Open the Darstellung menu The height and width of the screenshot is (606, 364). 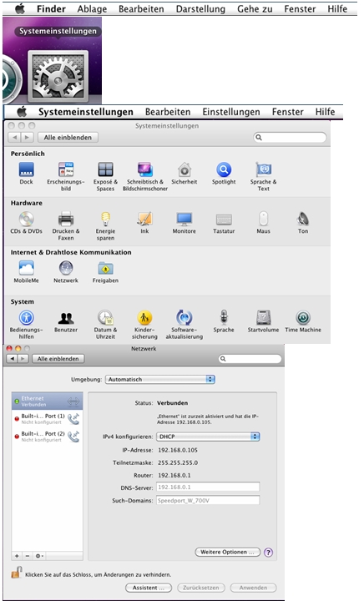point(200,8)
